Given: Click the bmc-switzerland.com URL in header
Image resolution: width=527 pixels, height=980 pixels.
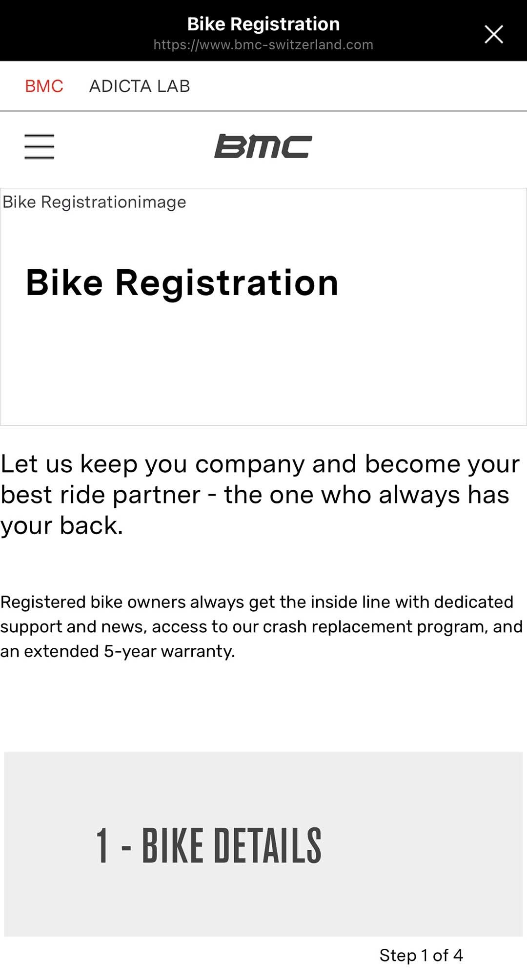Looking at the screenshot, I should (x=263, y=45).
